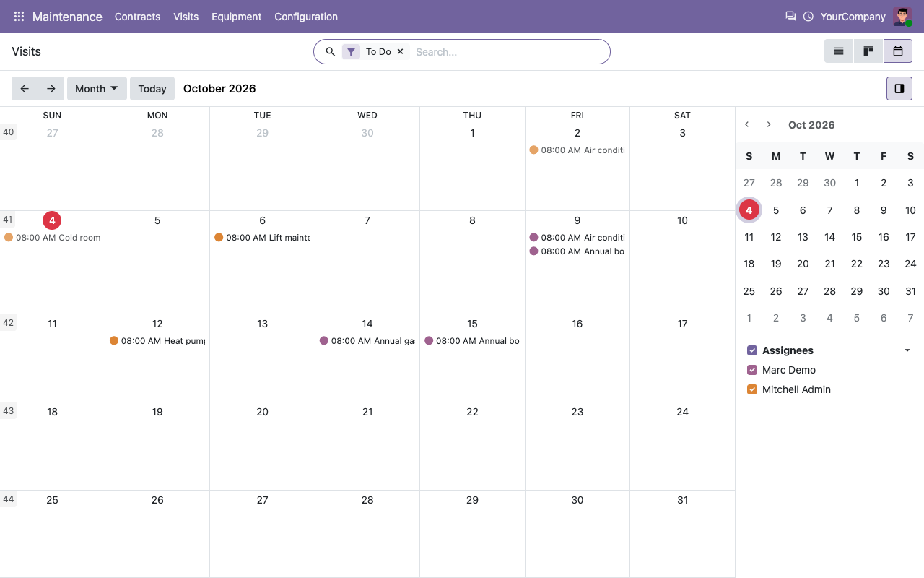Open the Air conditioning visit on October 2

coord(577,150)
